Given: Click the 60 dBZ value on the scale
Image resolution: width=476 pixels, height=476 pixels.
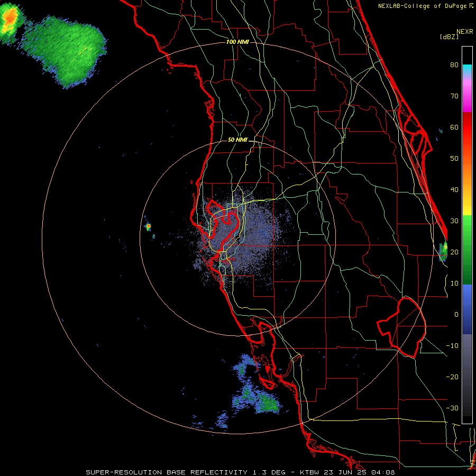Looking at the screenshot, I should pos(454,127).
